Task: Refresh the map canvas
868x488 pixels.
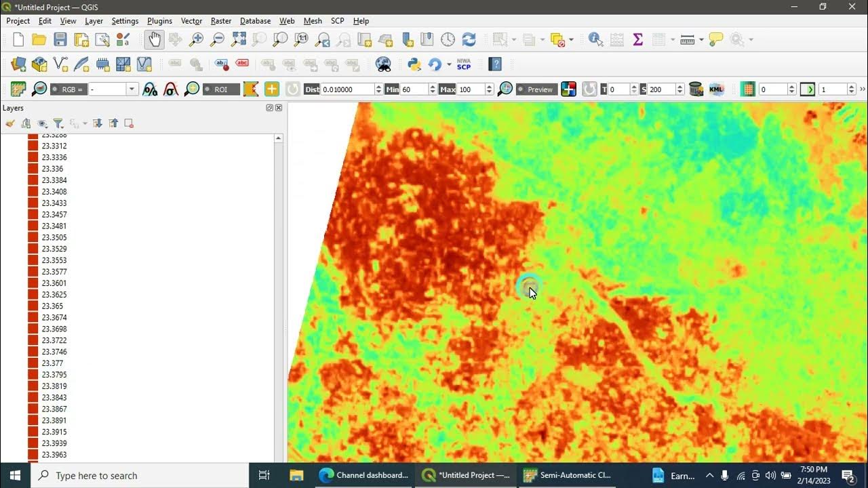Action: tap(469, 39)
